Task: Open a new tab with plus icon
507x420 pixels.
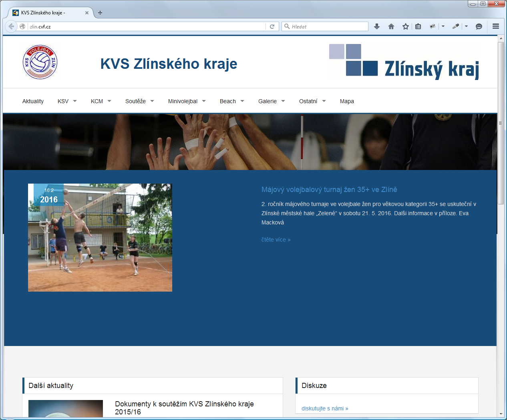Action: click(x=100, y=13)
